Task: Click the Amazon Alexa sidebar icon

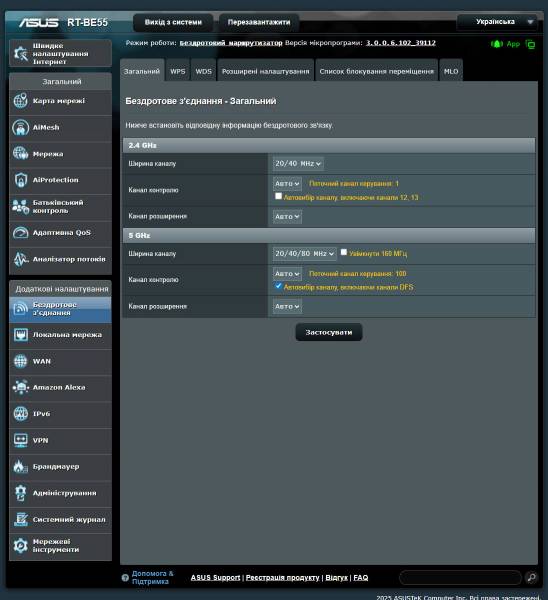Action: (x=20, y=387)
